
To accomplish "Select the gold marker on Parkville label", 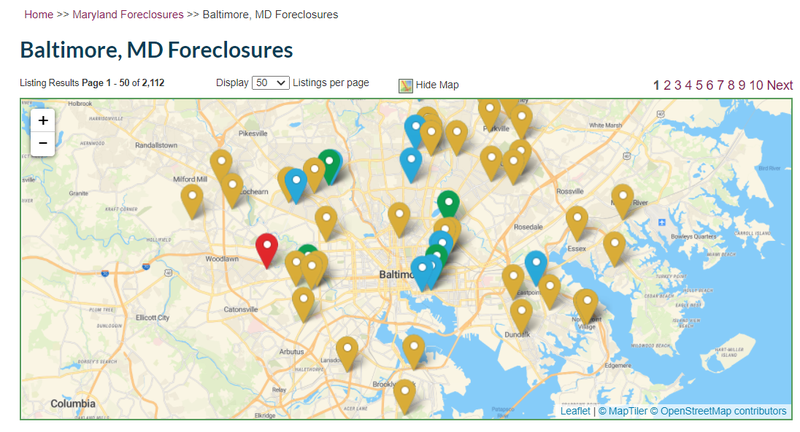I will [x=489, y=115].
